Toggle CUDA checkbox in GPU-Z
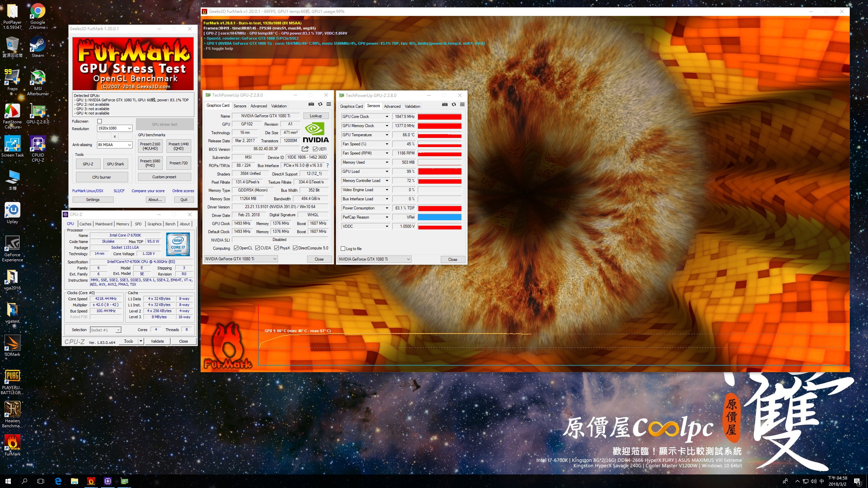The width and height of the screenshot is (868, 488). (257, 248)
